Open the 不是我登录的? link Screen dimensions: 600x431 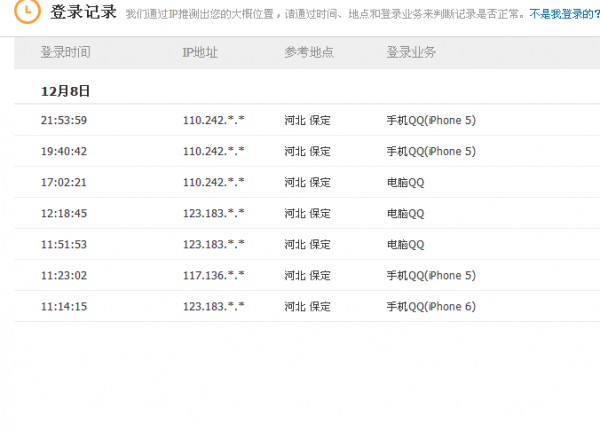click(x=565, y=14)
